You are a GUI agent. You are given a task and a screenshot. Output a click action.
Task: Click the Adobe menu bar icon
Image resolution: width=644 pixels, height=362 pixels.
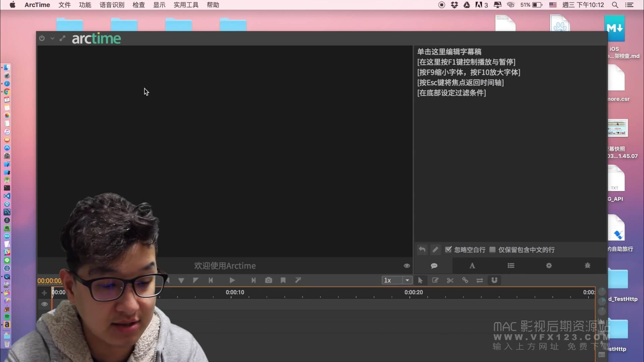[481, 5]
